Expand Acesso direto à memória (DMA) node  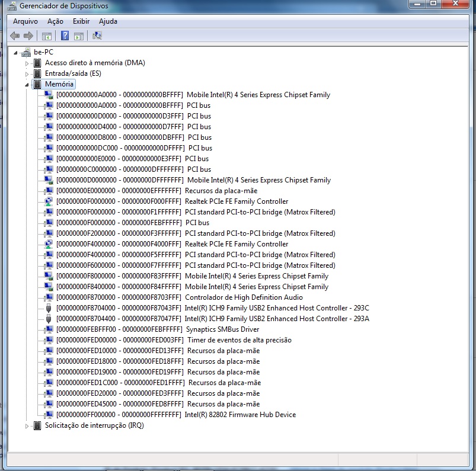27,63
